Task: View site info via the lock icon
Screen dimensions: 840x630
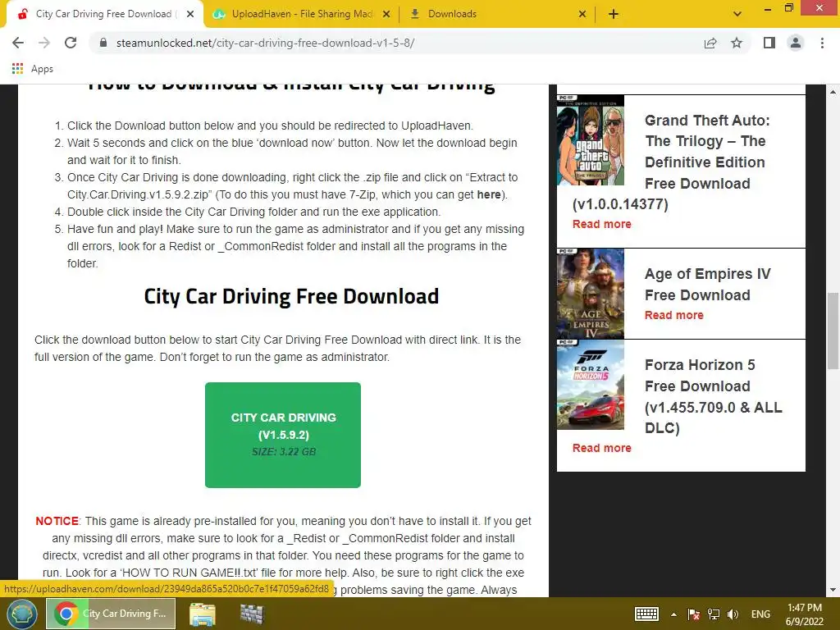Action: [103, 43]
